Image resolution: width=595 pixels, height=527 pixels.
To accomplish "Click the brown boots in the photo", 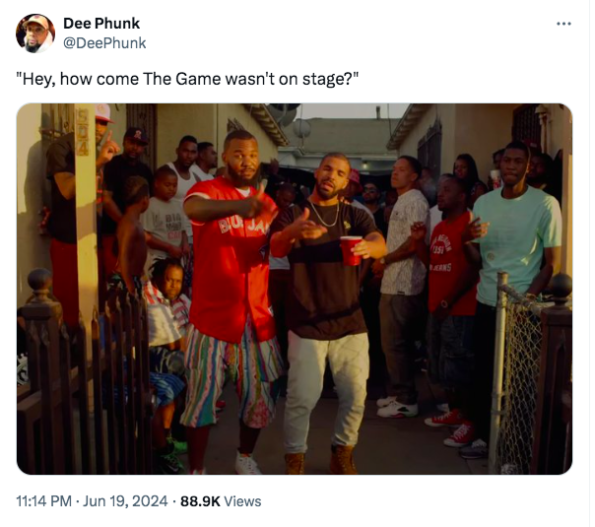I will pyautogui.click(x=321, y=460).
